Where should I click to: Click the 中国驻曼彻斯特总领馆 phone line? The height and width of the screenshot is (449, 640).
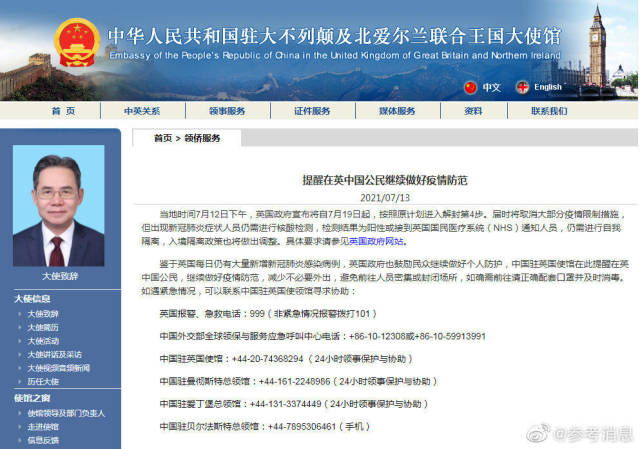pos(298,381)
